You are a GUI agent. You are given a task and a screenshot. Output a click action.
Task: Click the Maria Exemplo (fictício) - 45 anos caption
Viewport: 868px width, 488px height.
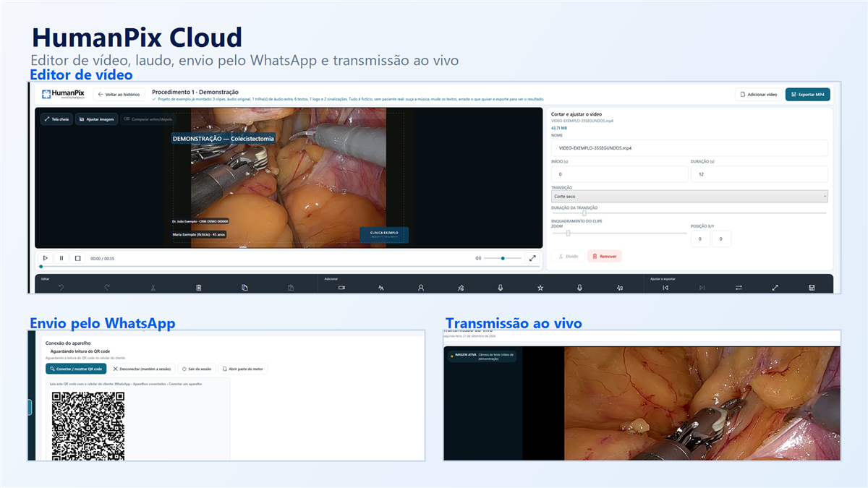(199, 234)
